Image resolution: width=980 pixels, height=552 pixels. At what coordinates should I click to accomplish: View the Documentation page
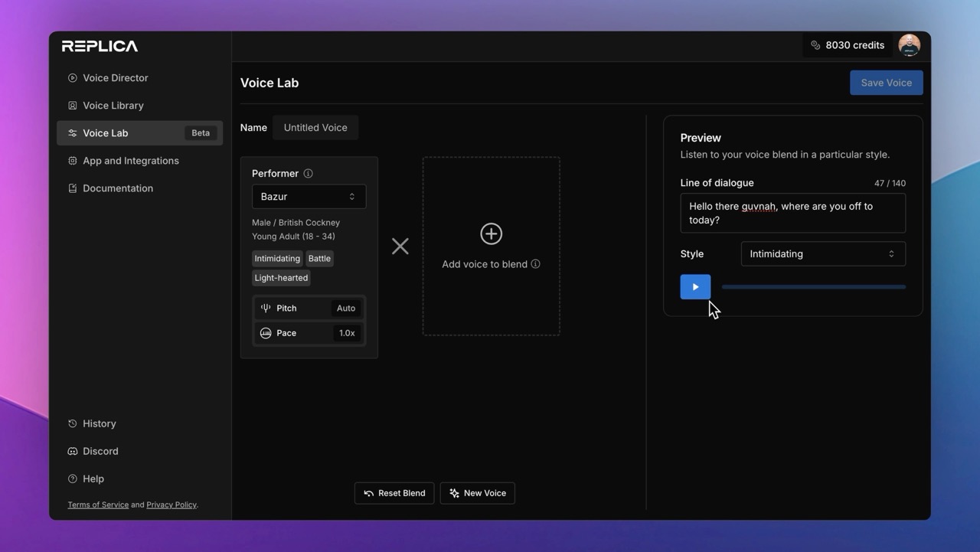point(117,188)
